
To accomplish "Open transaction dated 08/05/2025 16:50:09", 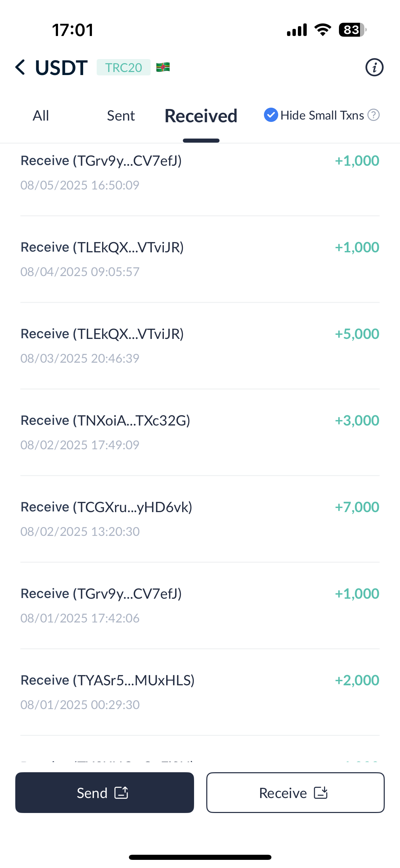I will pyautogui.click(x=200, y=179).
